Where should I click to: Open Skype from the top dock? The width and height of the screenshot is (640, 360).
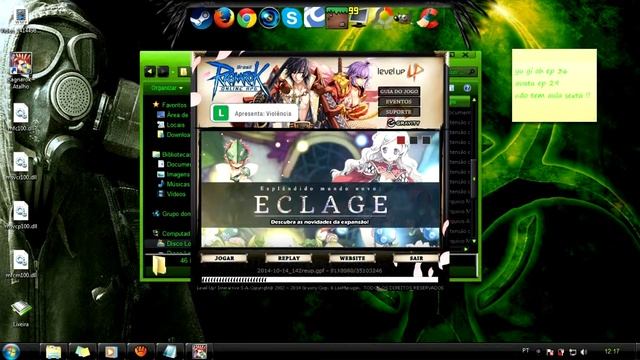click(292, 18)
